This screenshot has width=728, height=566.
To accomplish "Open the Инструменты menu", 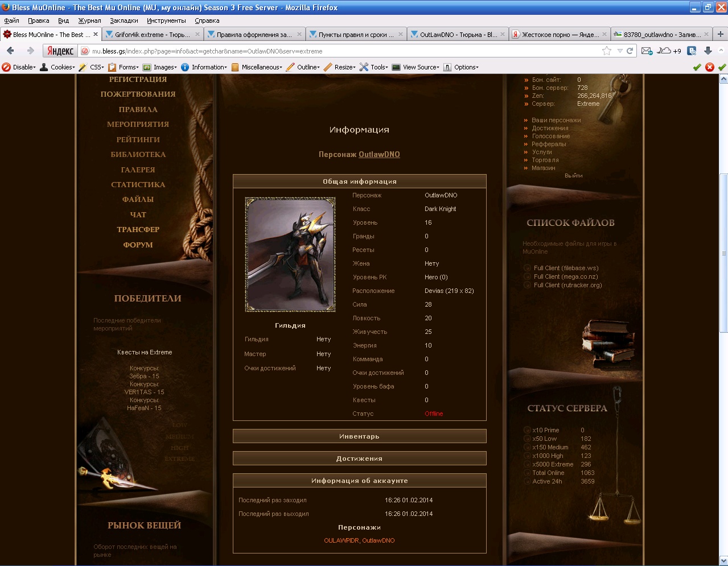I will click(x=166, y=20).
